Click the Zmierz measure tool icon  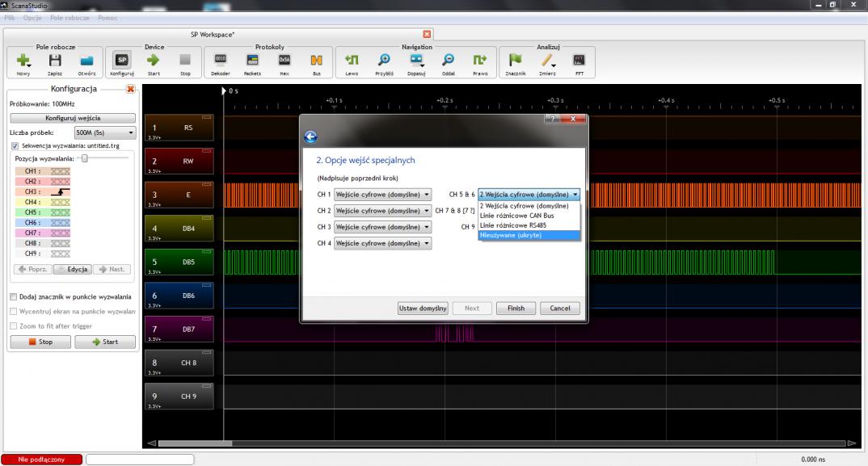[547, 60]
